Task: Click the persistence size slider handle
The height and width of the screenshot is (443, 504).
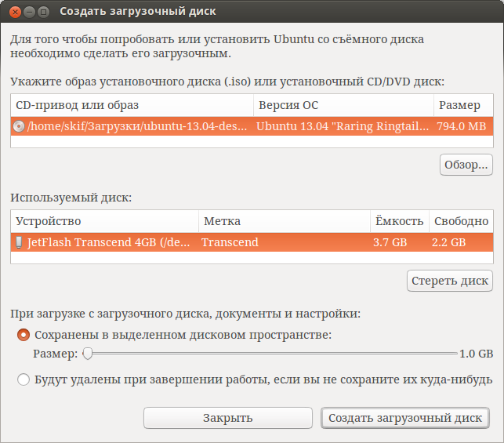Action: 88,354
